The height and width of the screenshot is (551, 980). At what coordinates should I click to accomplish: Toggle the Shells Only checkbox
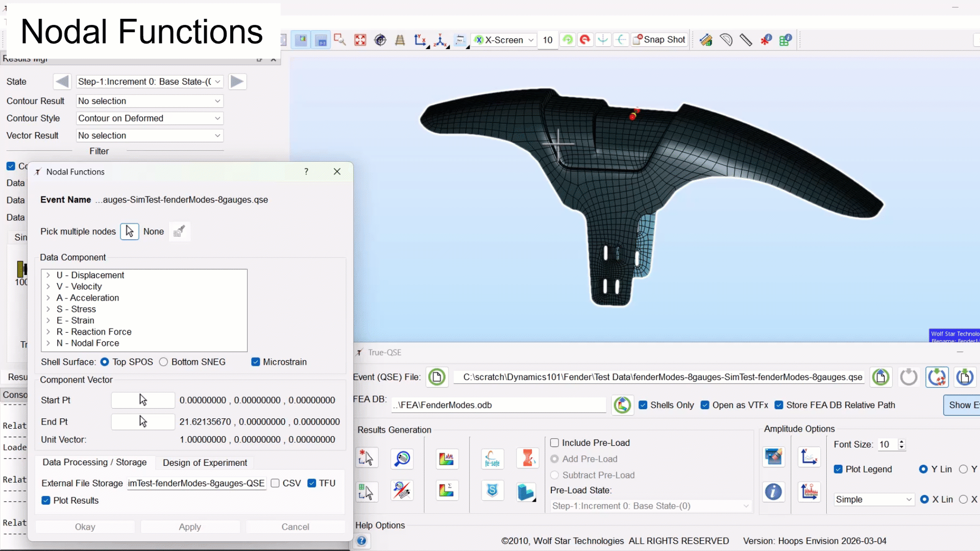(643, 405)
